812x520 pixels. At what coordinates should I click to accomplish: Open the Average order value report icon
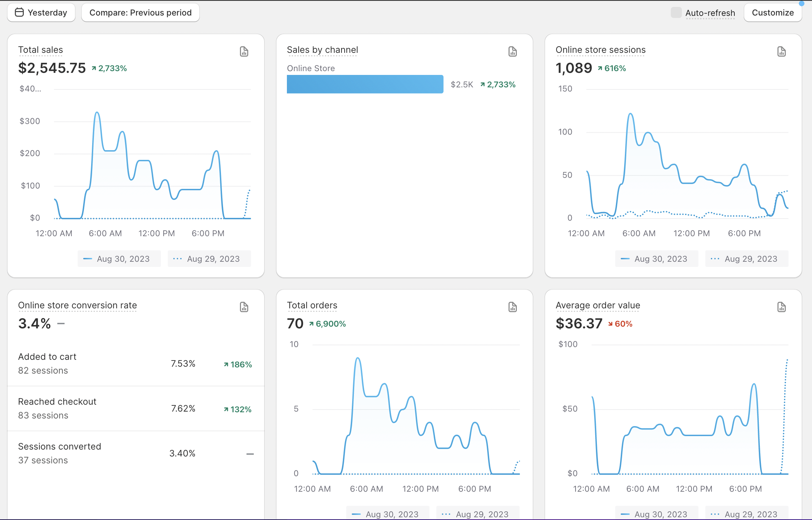(781, 307)
